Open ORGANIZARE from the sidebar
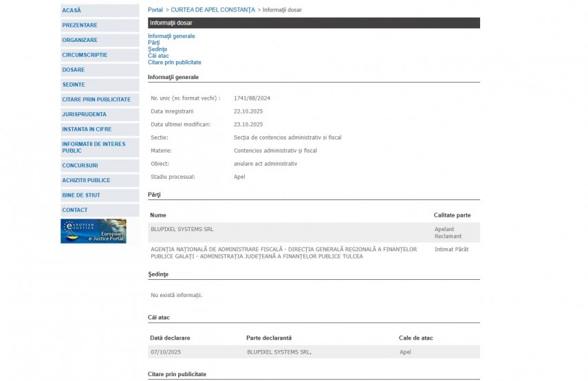This screenshot has height=381, width=588. pos(80,40)
